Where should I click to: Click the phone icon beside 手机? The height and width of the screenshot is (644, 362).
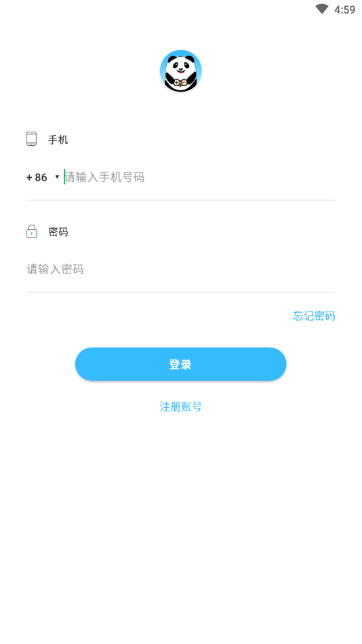tap(32, 139)
